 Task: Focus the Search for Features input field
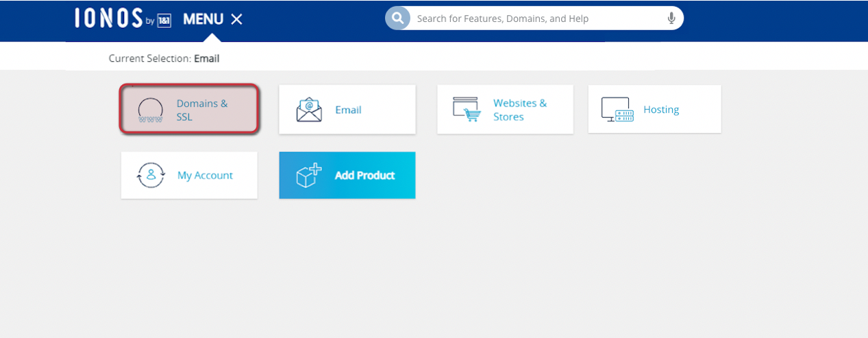[534, 19]
